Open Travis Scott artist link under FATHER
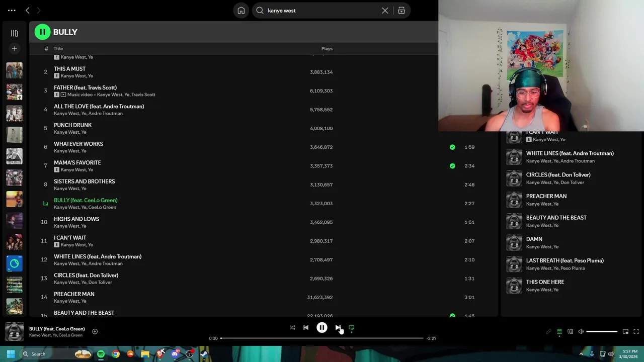The height and width of the screenshot is (362, 644). 143,95
